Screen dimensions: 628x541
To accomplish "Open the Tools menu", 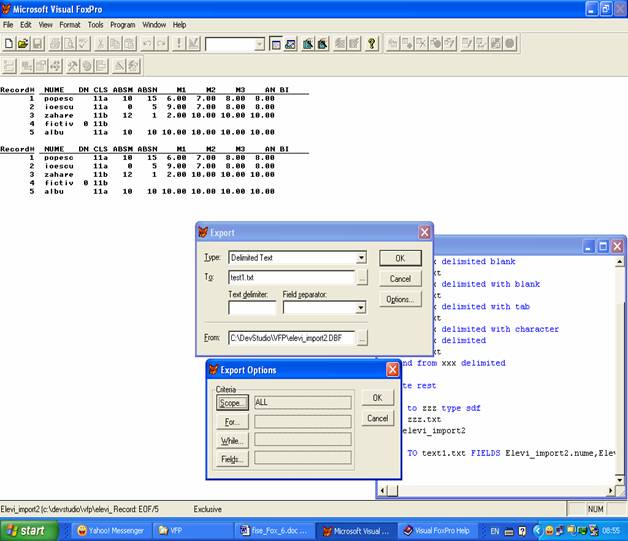I will 95,24.
